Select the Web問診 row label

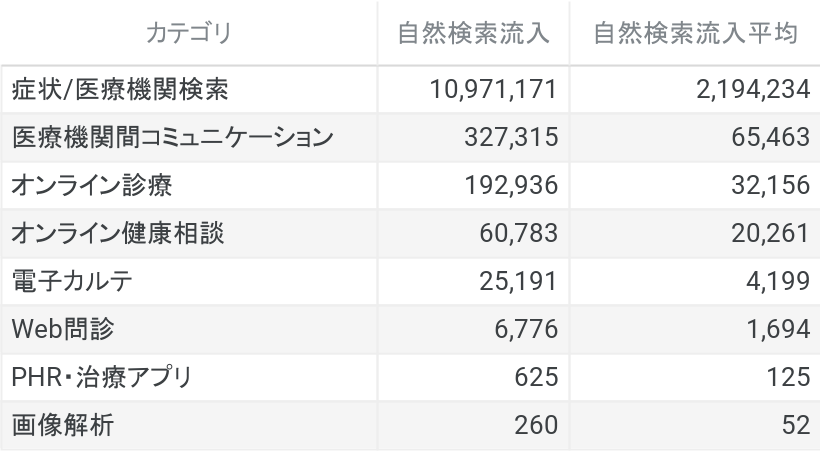click(x=69, y=330)
